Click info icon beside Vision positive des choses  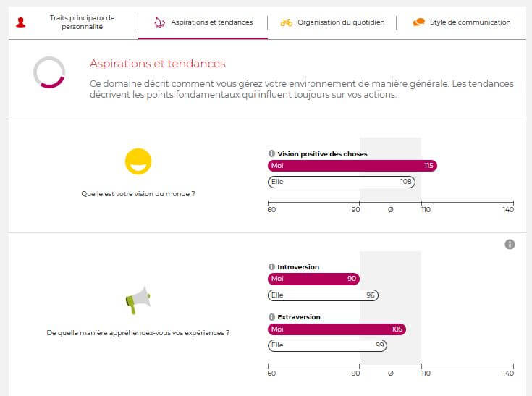point(271,153)
